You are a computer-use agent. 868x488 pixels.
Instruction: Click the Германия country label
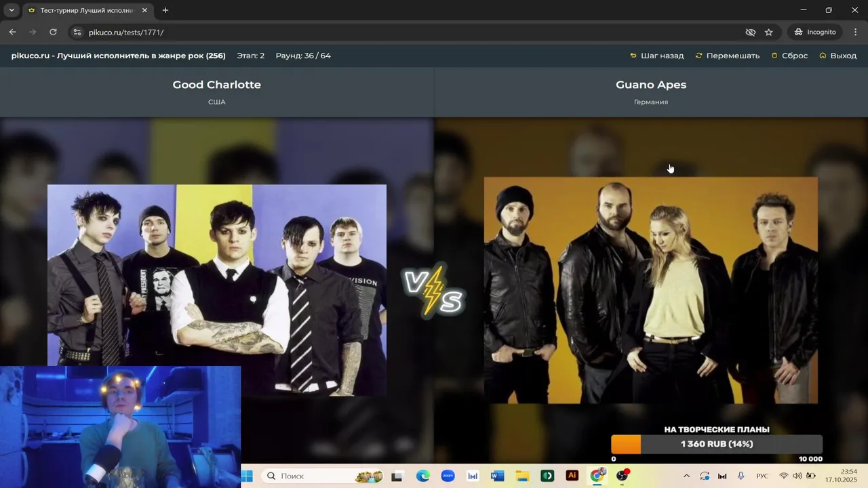pyautogui.click(x=651, y=102)
